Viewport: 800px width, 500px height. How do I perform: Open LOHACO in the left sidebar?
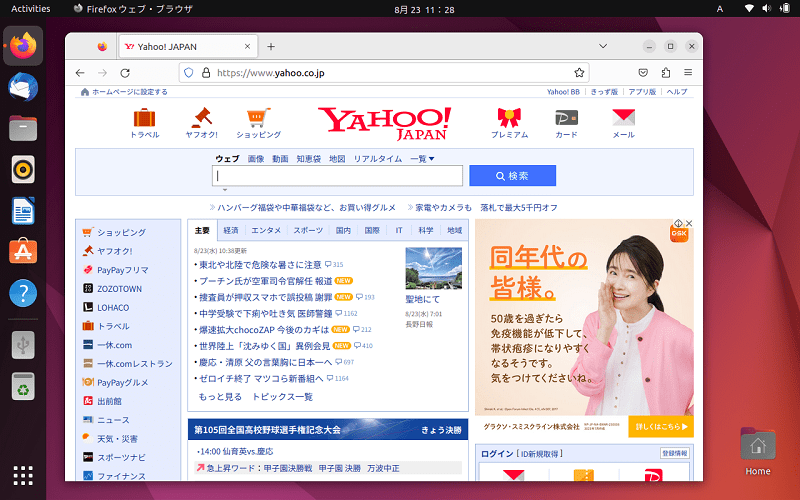(x=113, y=308)
